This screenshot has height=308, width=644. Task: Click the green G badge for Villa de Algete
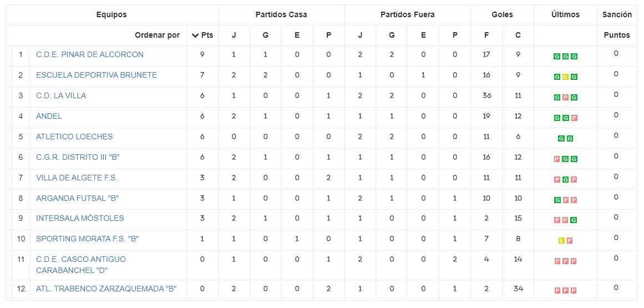[565, 180]
